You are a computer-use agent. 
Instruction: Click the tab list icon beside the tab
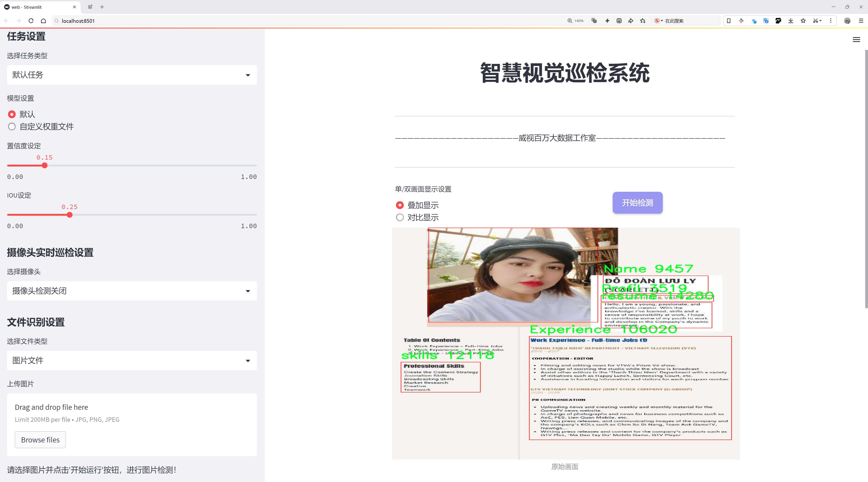[x=90, y=7]
